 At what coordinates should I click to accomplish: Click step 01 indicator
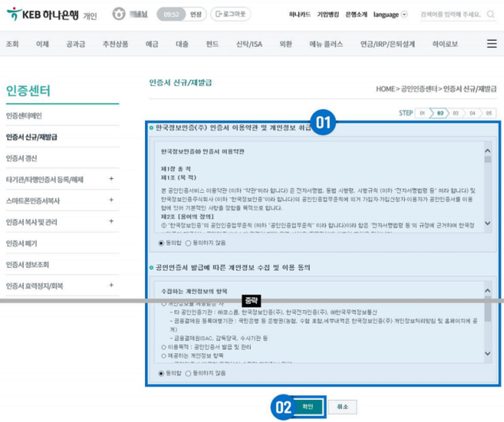[x=422, y=113]
